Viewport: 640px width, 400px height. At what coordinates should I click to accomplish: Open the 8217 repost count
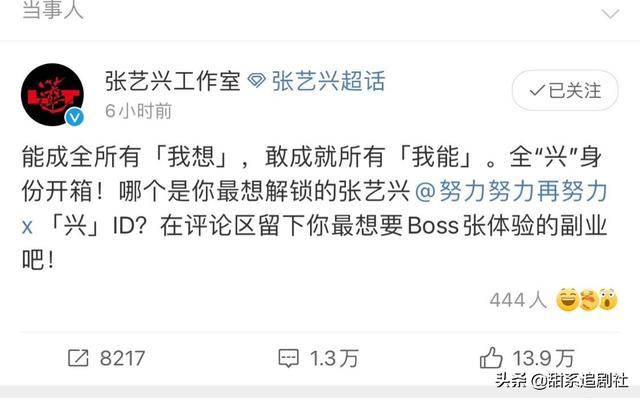[122, 358]
